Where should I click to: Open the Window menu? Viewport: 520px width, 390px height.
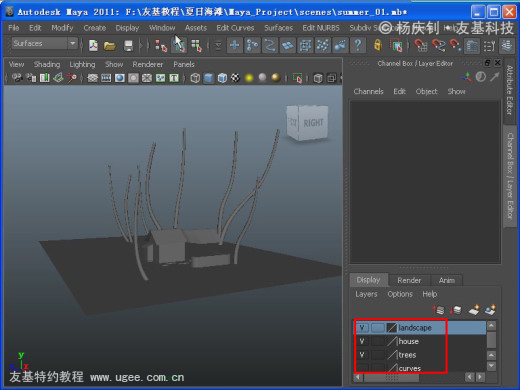[162, 28]
